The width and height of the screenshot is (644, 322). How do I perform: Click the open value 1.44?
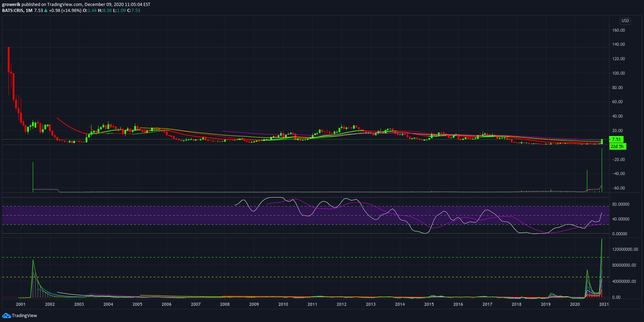(92, 11)
